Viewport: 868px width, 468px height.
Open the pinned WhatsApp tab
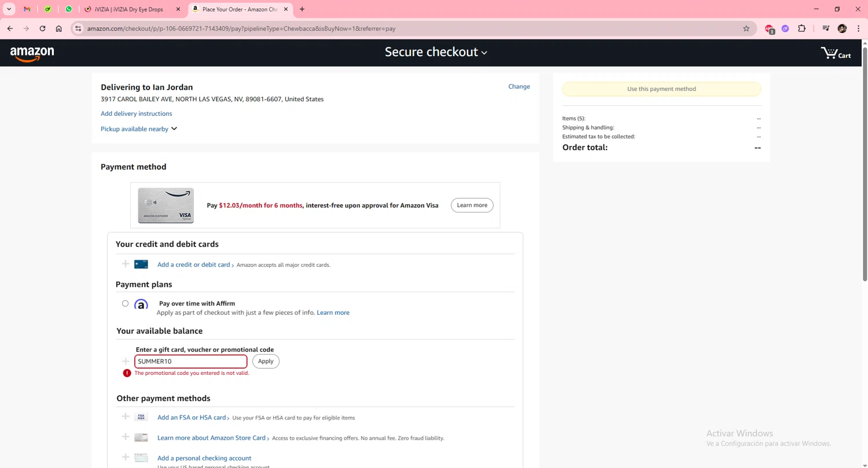(69, 9)
